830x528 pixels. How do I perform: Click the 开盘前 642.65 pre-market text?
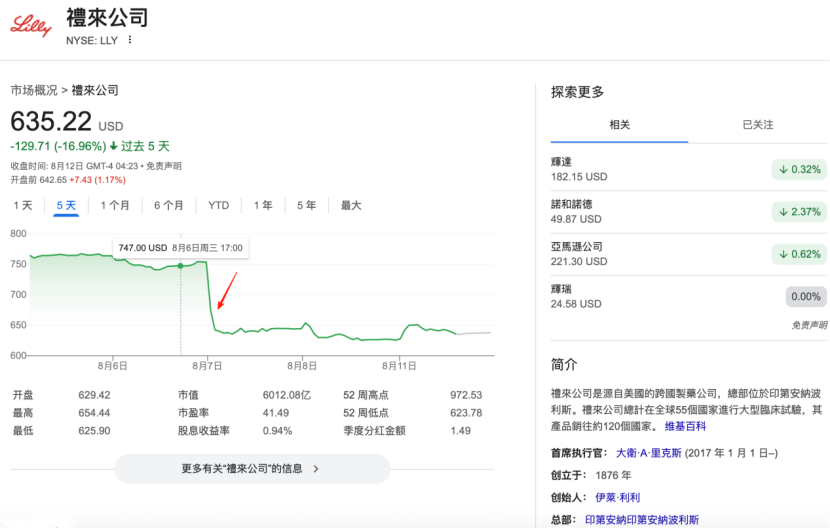click(x=39, y=180)
